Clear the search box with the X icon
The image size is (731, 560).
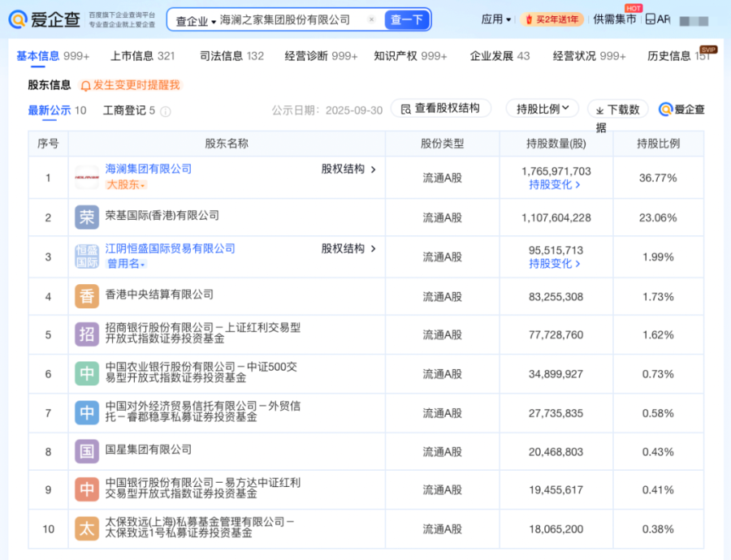[371, 19]
